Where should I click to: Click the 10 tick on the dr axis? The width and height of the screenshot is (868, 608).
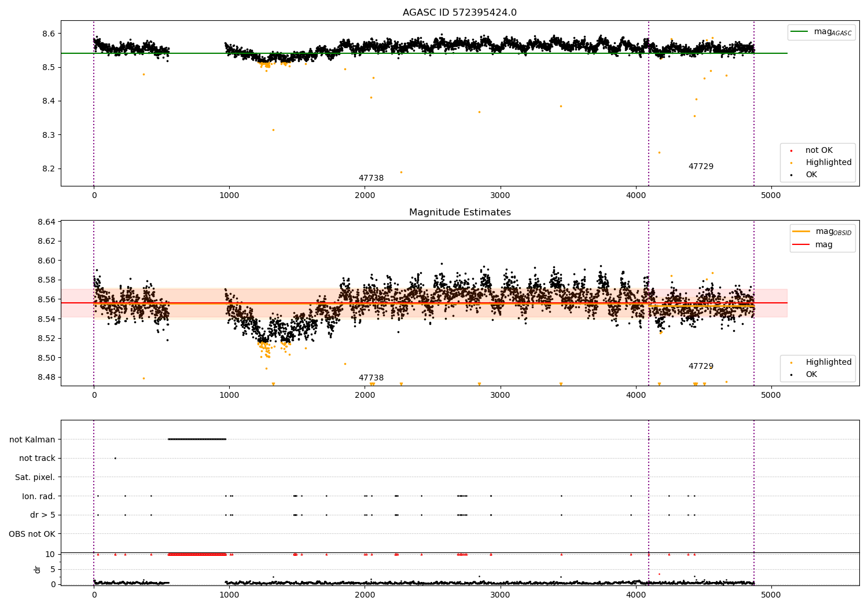50,554
